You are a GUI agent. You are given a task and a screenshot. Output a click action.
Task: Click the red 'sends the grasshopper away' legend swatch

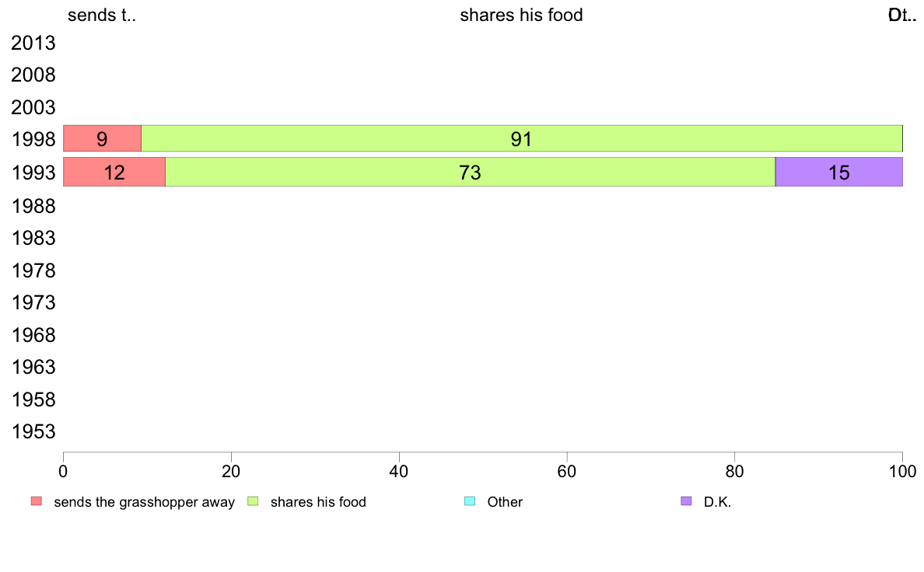[37, 501]
